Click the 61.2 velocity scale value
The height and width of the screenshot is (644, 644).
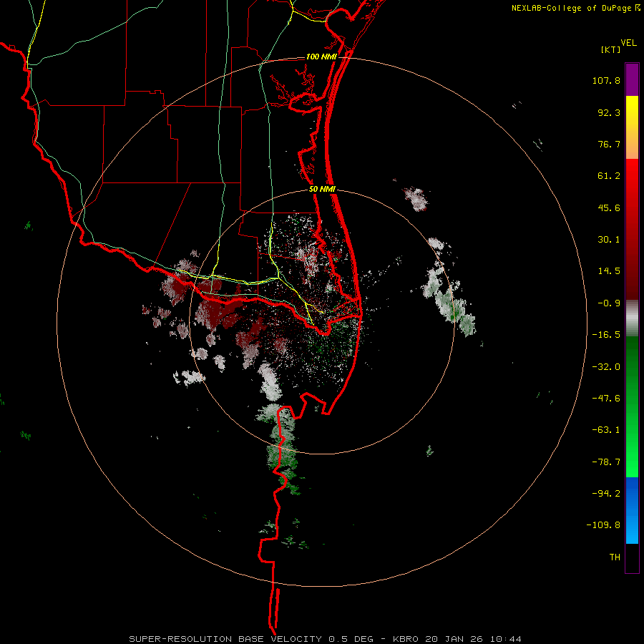[609, 176]
